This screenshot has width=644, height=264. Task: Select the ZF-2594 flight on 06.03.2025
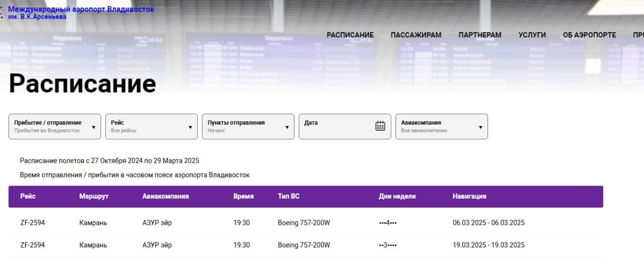coord(32,223)
